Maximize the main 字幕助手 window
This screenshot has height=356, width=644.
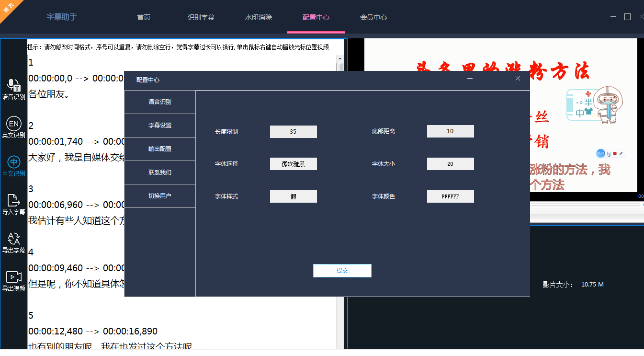pos(627,17)
